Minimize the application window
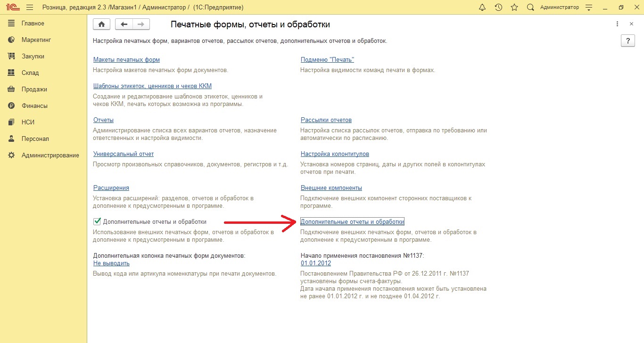The width and height of the screenshot is (644, 343). pyautogui.click(x=605, y=8)
